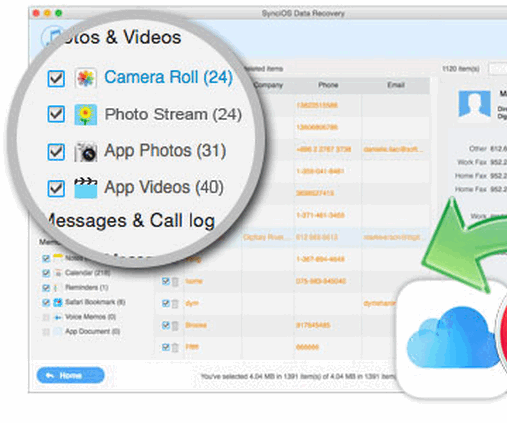
Task: Select the App Photos (31) category
Action: click(x=165, y=151)
